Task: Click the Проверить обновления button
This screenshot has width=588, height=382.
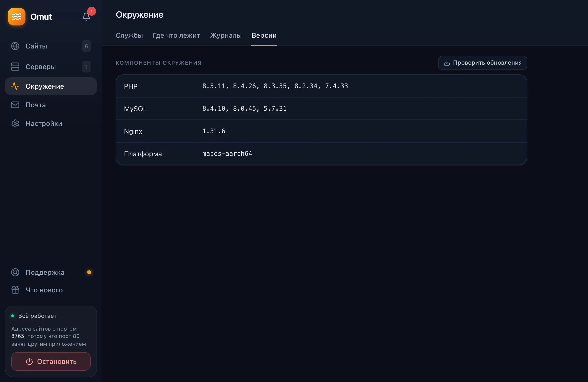Action: click(x=482, y=63)
